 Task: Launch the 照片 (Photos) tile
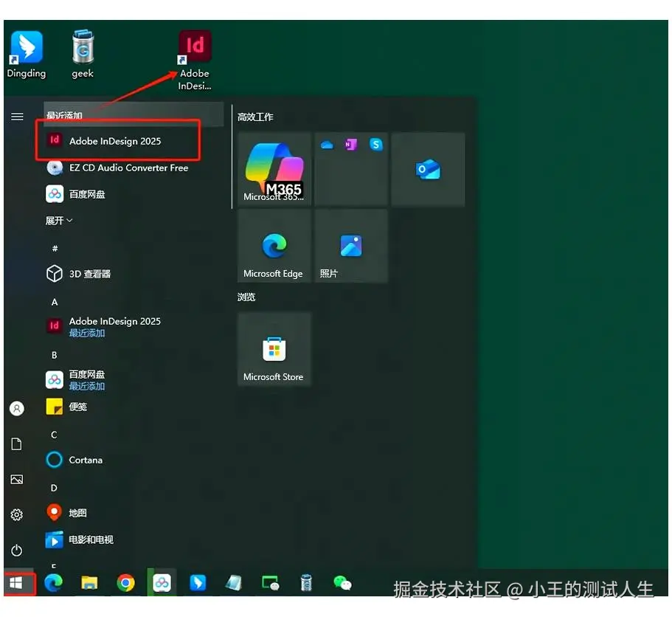point(351,246)
